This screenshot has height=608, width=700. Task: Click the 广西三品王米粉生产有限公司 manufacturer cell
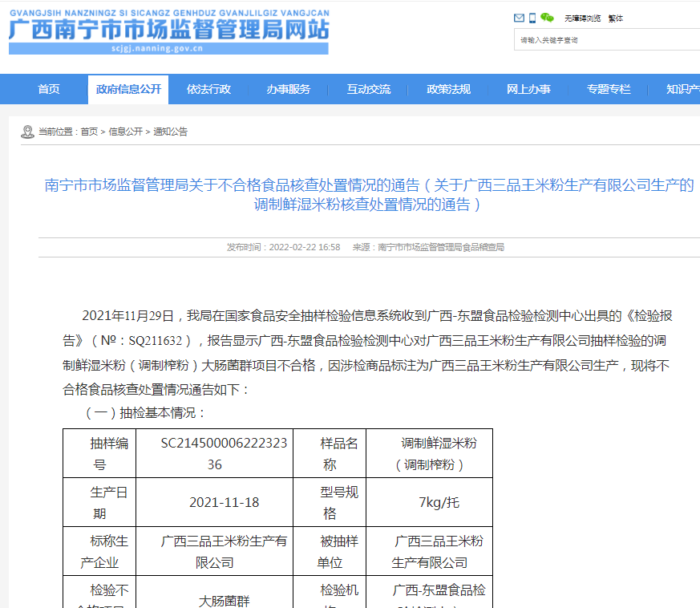[215, 551]
